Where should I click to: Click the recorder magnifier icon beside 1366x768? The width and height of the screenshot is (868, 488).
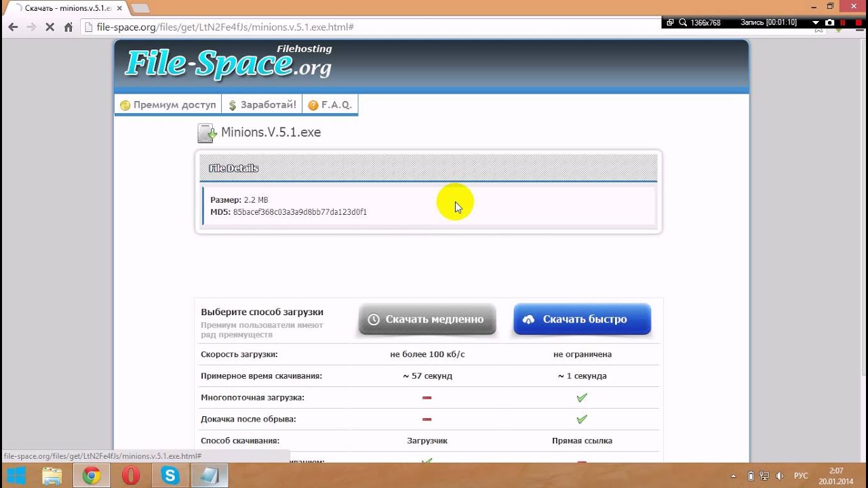[x=683, y=22]
